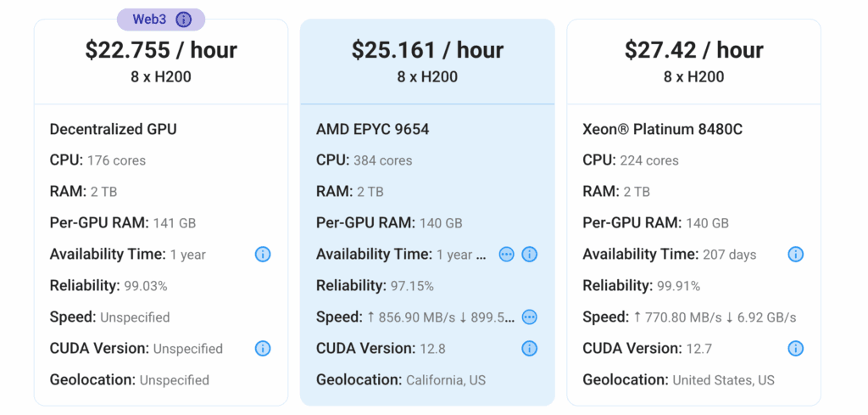Expand truncated Availability Time on AMD EPYC card
This screenshot has width=868, height=415.
(x=507, y=255)
